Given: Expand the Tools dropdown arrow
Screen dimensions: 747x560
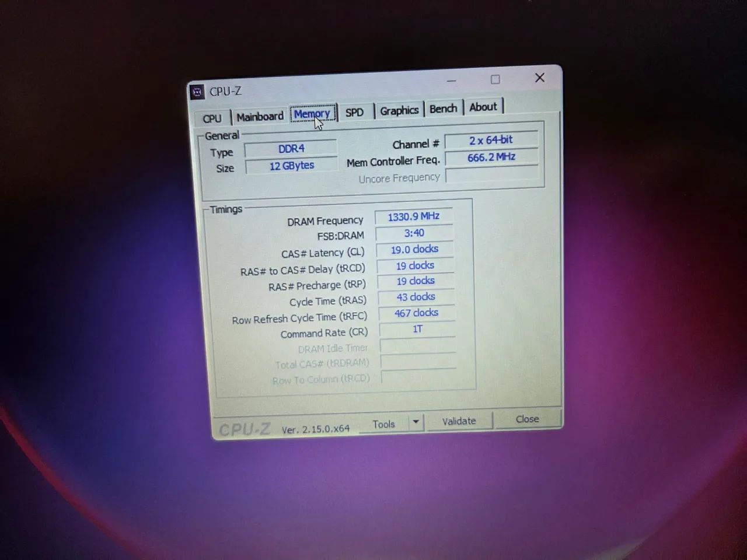Looking at the screenshot, I should [x=416, y=422].
